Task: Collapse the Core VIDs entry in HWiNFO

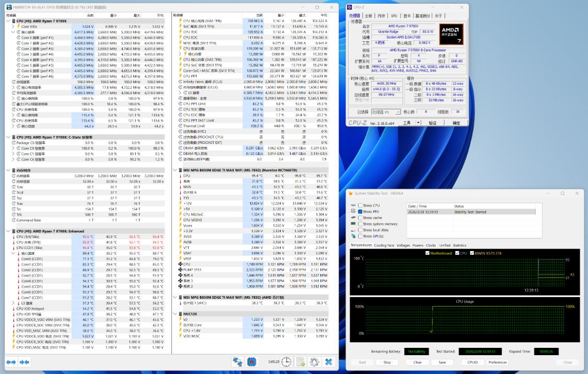Action: [13, 26]
